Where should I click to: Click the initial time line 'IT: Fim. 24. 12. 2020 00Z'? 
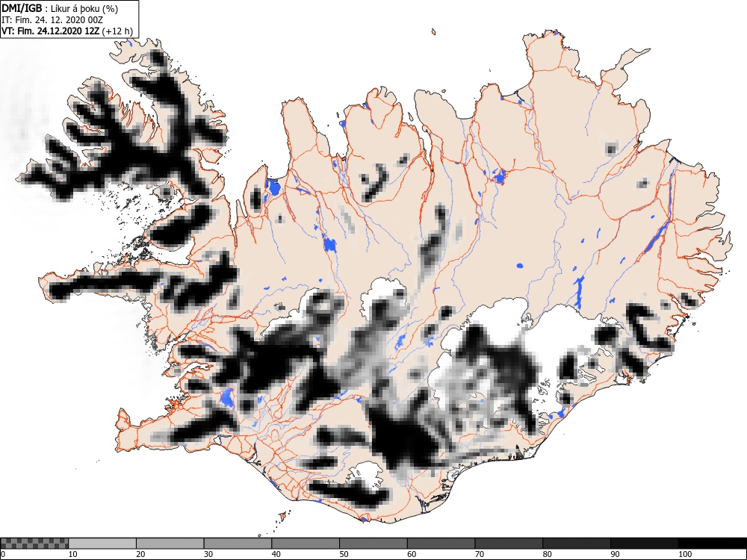click(52, 20)
